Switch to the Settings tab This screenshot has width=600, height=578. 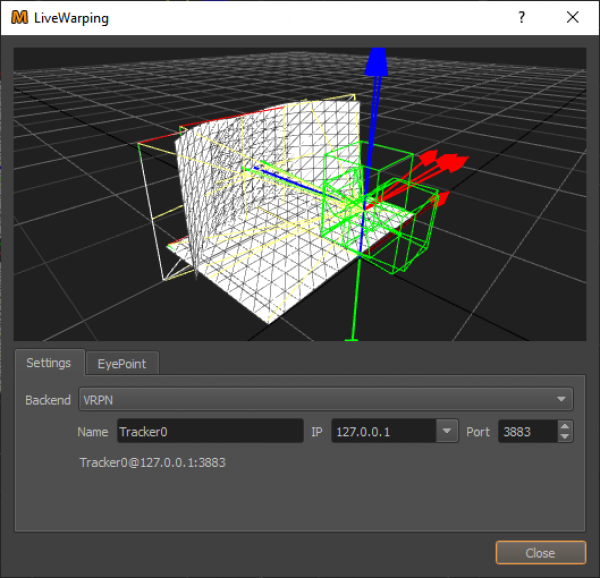coord(48,363)
